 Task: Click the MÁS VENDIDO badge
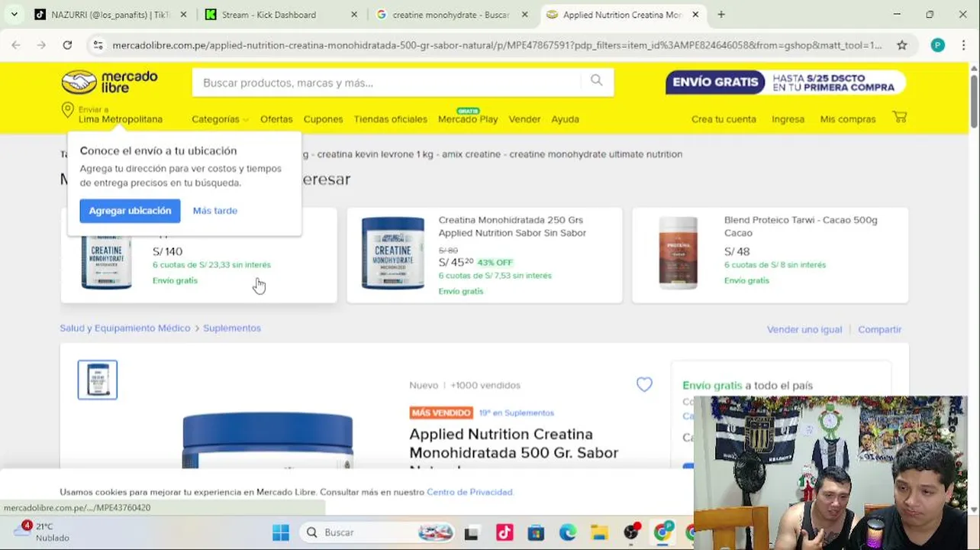(441, 412)
